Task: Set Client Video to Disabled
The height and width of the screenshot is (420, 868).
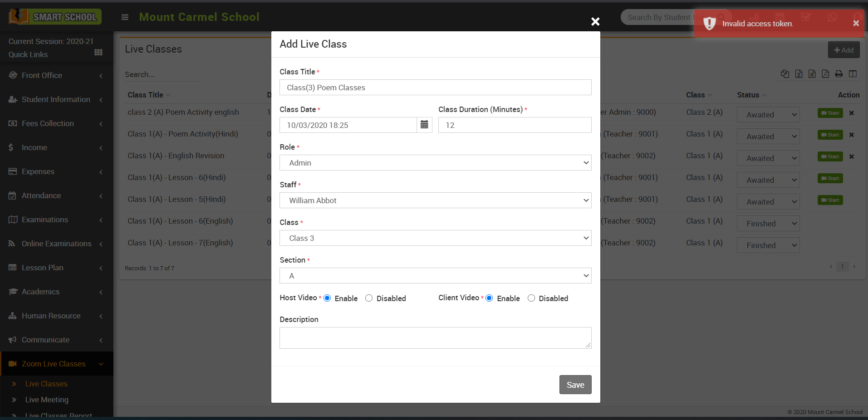Action: pyautogui.click(x=531, y=298)
